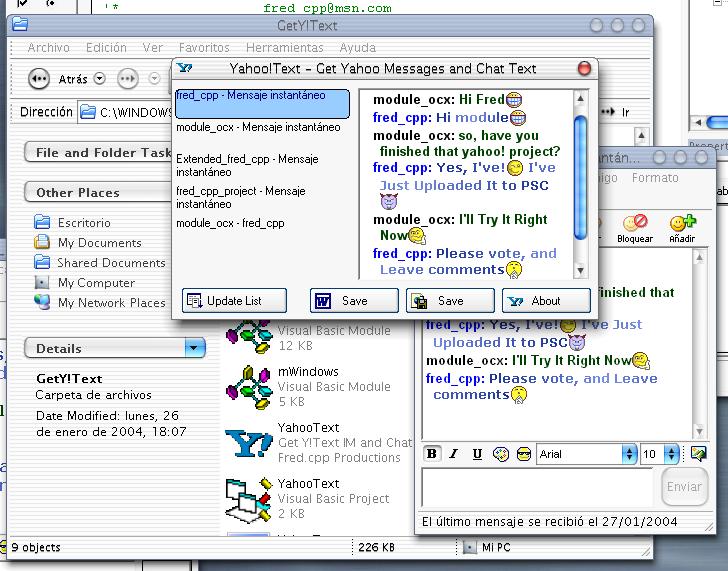
Task: Click the Bloquear smiley icon
Action: tap(634, 222)
